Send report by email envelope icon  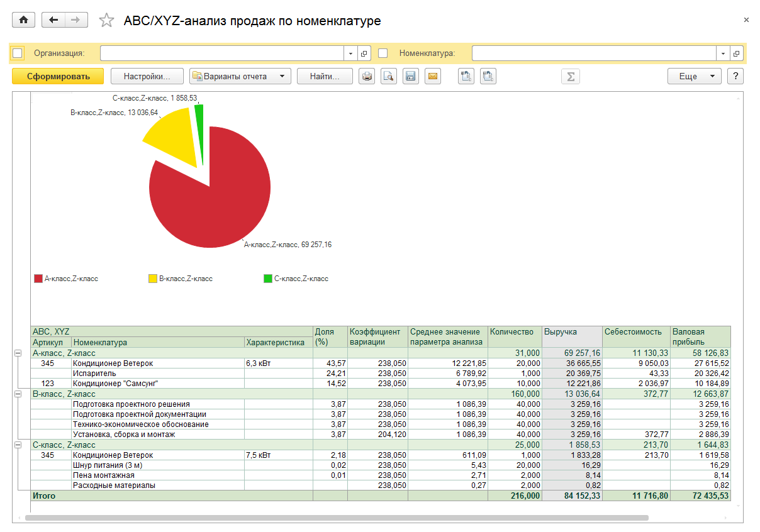point(432,76)
